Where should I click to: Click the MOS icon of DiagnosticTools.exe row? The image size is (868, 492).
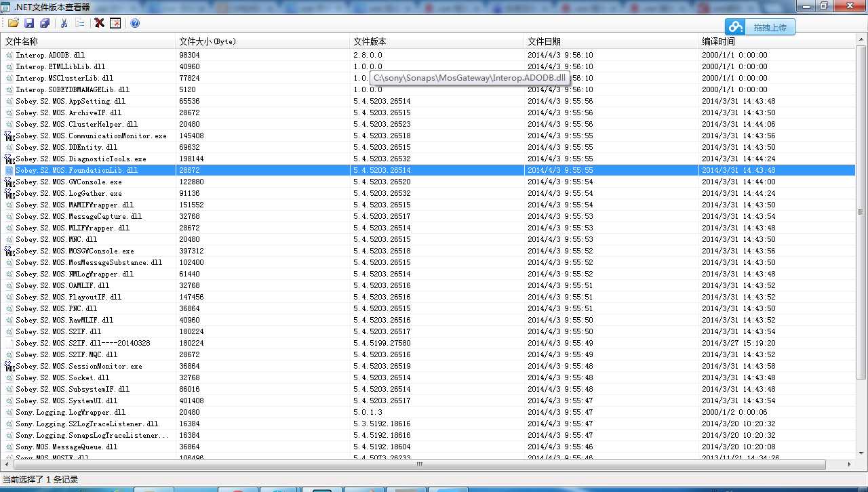pyautogui.click(x=9, y=159)
